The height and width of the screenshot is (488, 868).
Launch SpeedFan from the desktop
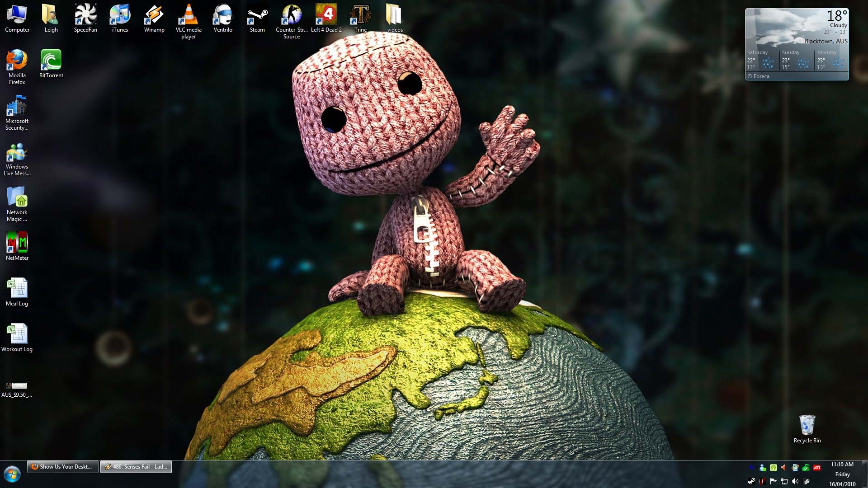(x=85, y=19)
